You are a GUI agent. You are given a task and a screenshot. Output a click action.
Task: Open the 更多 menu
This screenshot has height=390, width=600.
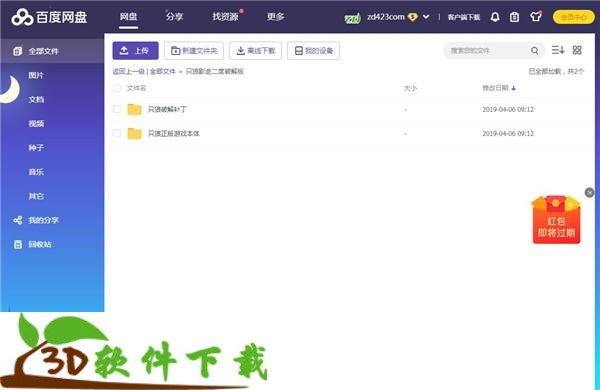tap(276, 16)
